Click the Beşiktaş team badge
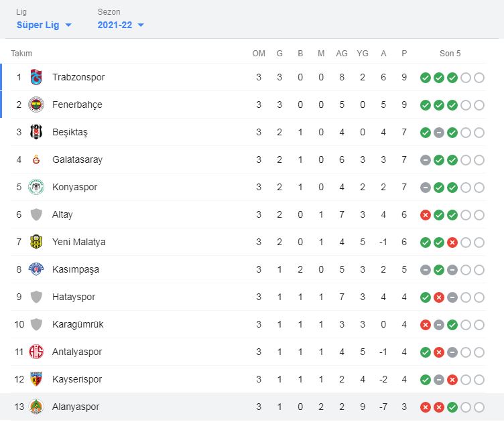Image resolution: width=504 pixels, height=422 pixels. coord(36,132)
